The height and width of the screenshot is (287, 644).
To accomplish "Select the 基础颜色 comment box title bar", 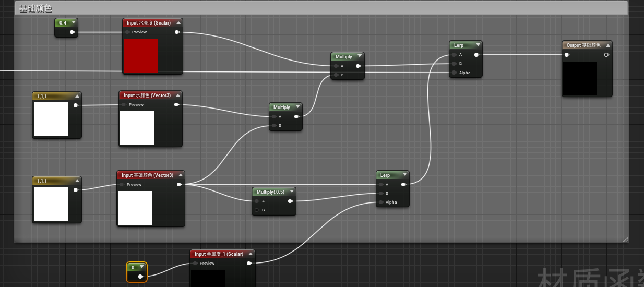I will [x=321, y=8].
